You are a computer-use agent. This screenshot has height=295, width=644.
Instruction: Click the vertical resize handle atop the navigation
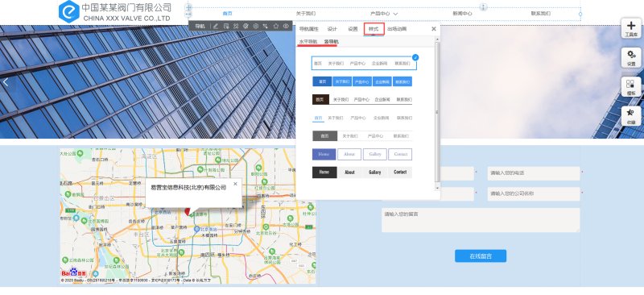click(x=484, y=7)
